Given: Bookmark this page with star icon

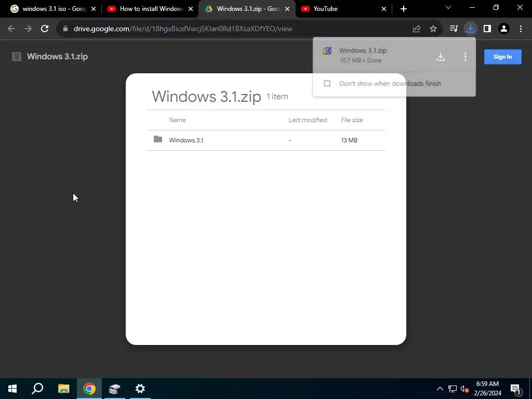Looking at the screenshot, I should (433, 29).
